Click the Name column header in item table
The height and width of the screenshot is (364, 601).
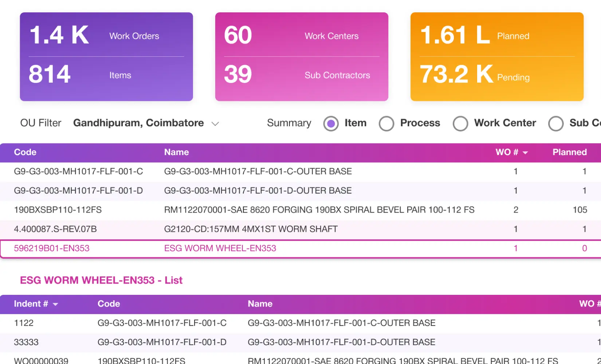coord(176,152)
